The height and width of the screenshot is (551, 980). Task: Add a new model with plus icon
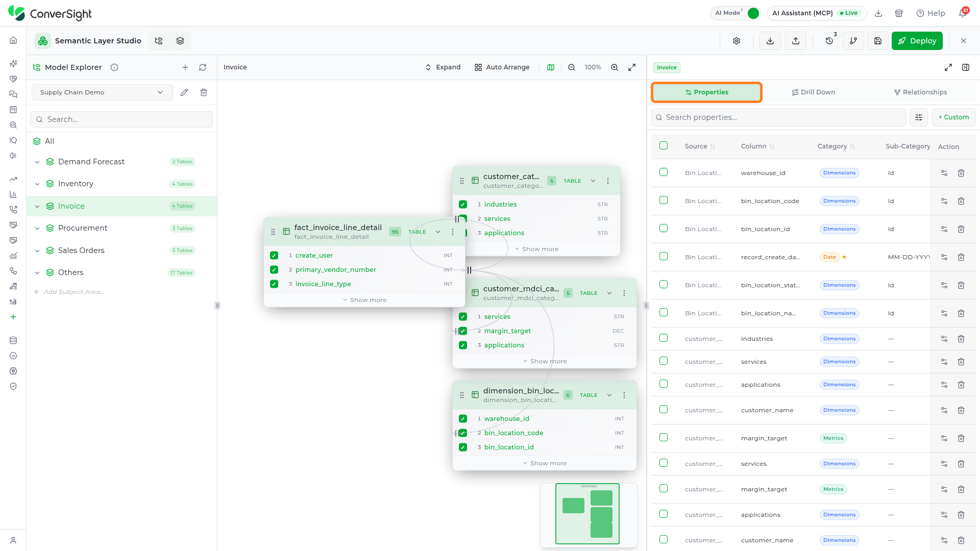point(185,67)
